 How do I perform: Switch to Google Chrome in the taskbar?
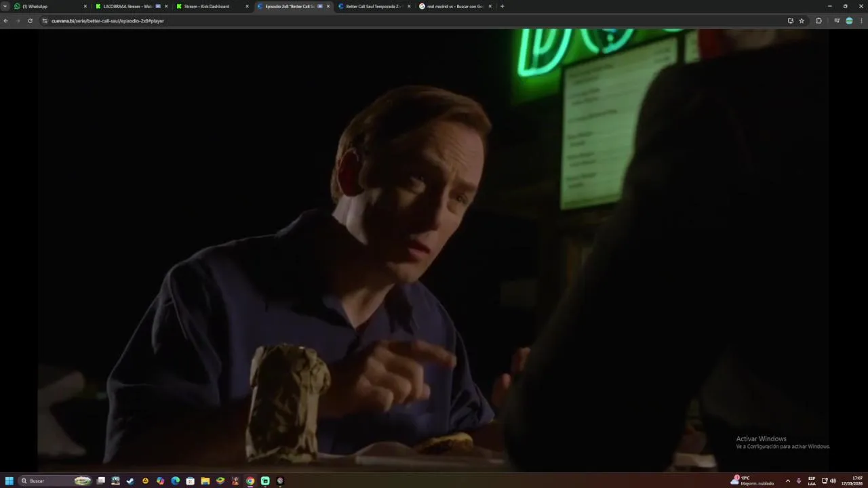(x=250, y=481)
